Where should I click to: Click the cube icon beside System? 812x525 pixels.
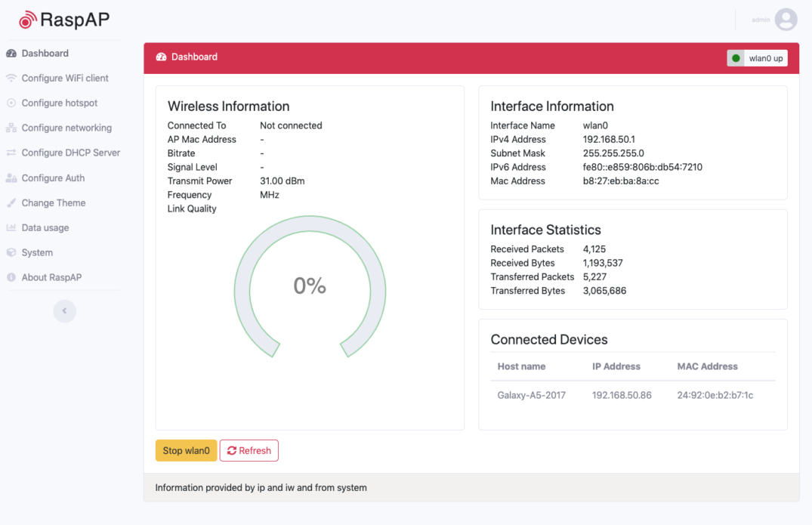coord(11,252)
